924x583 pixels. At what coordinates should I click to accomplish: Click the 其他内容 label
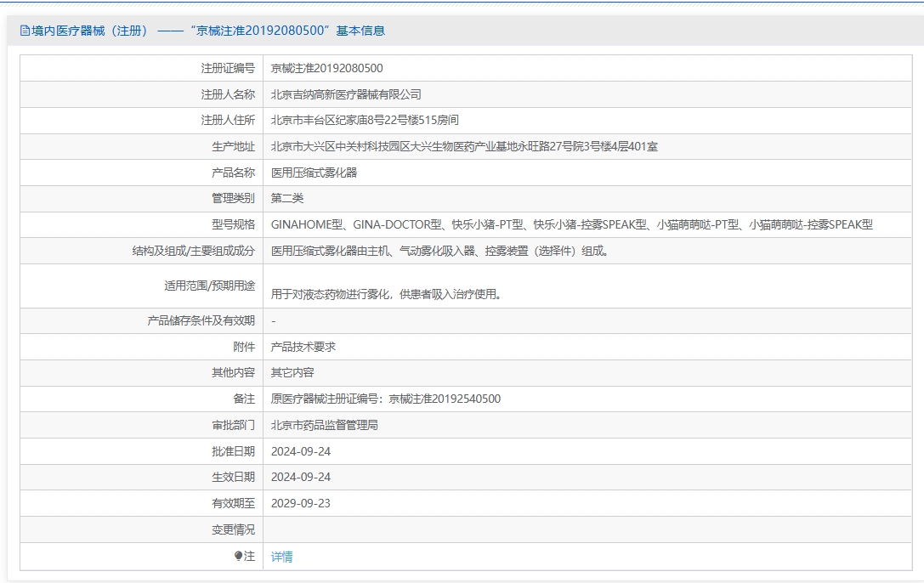[234, 373]
